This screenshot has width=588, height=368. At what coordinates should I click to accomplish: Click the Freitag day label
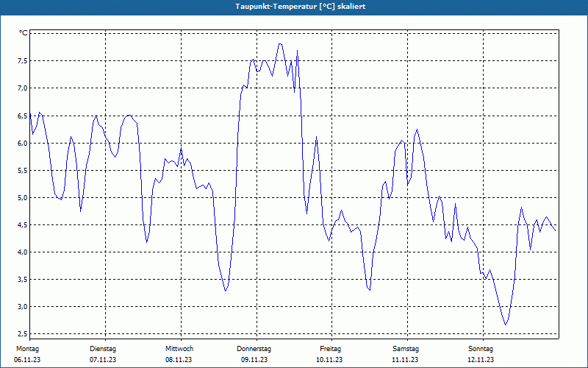click(330, 349)
